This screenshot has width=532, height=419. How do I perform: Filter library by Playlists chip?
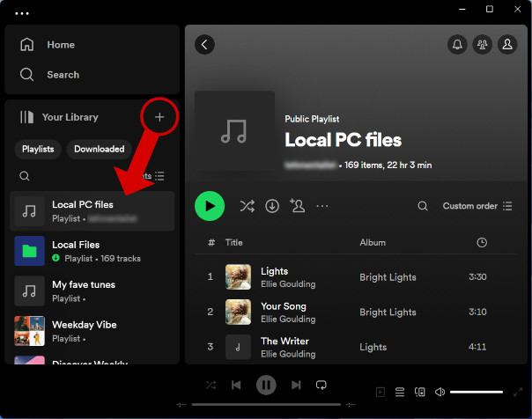[x=38, y=149]
